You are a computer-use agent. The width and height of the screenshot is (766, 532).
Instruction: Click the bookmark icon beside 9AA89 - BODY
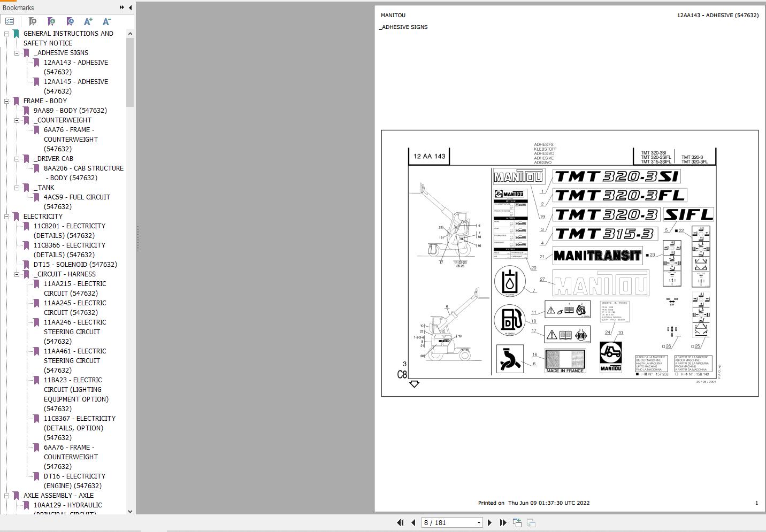(26, 111)
